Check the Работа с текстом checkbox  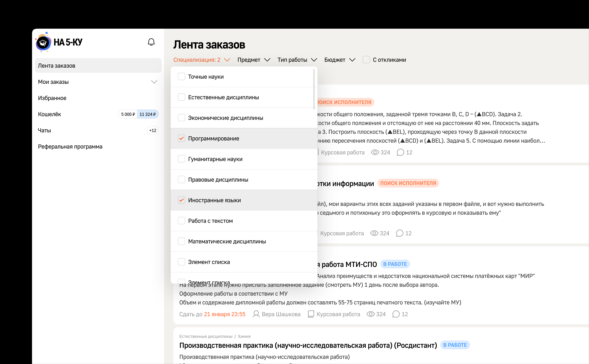181,221
